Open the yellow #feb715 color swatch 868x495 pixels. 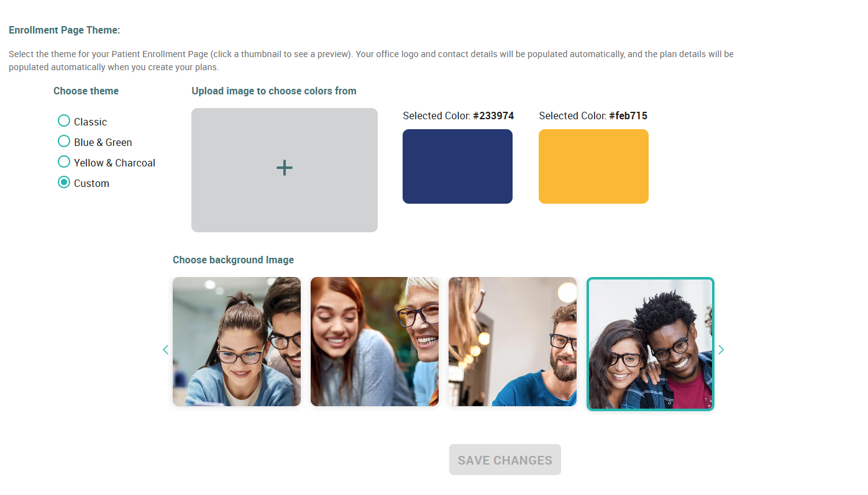593,166
